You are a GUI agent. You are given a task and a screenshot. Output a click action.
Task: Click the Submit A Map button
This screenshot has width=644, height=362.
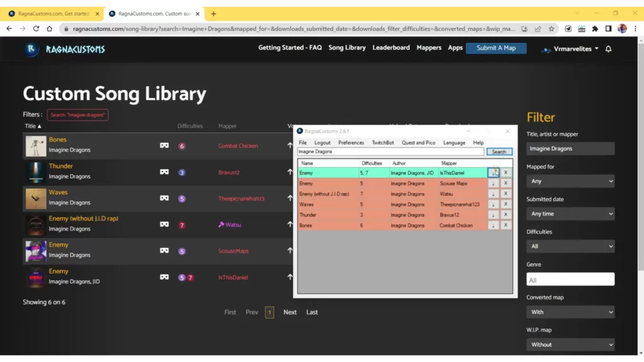pyautogui.click(x=496, y=48)
